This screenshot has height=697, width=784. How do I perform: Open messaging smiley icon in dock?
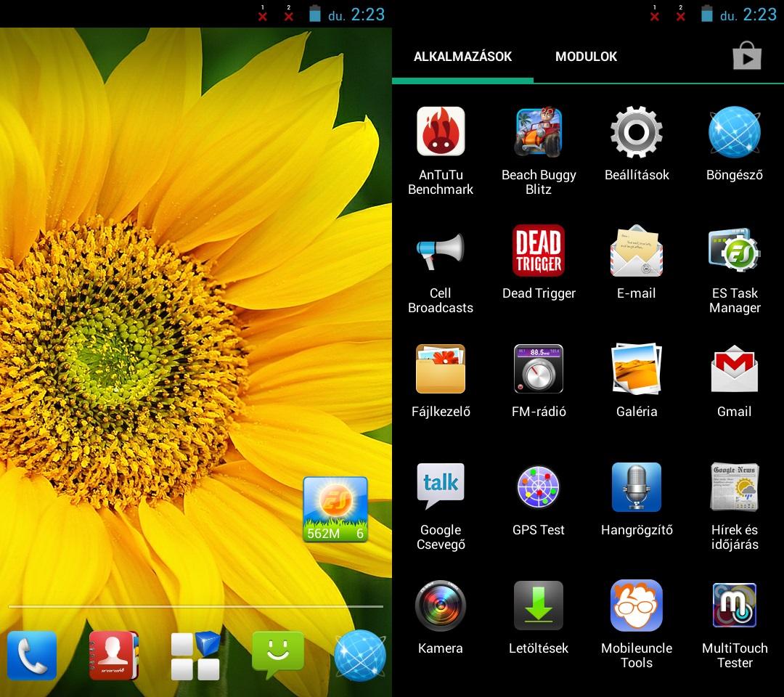(x=277, y=654)
